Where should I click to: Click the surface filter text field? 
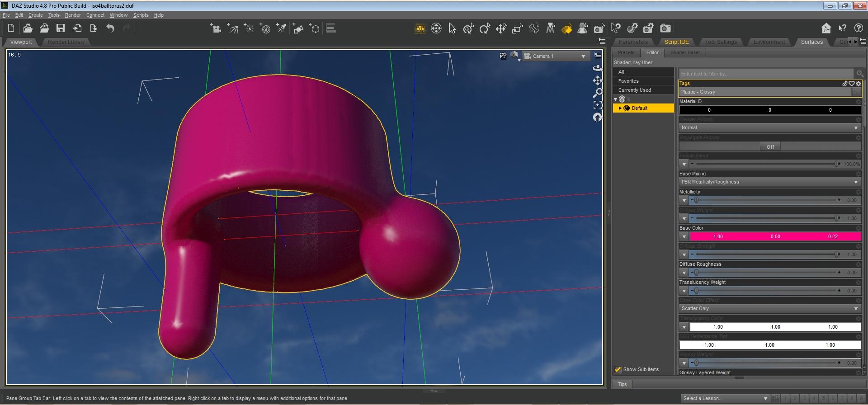[x=766, y=74]
